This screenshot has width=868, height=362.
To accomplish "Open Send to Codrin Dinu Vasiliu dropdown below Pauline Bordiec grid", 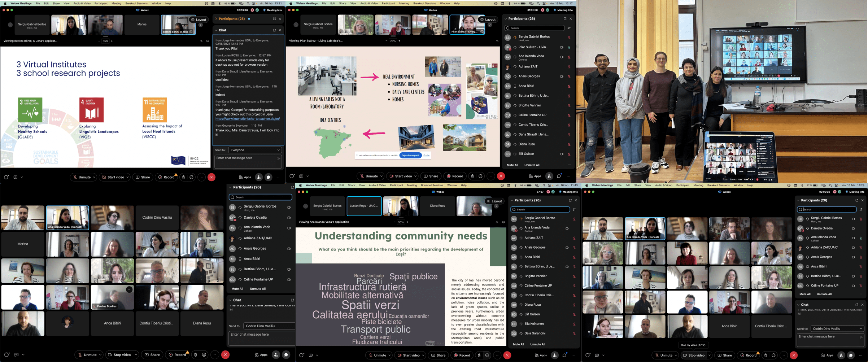I will [x=269, y=326].
